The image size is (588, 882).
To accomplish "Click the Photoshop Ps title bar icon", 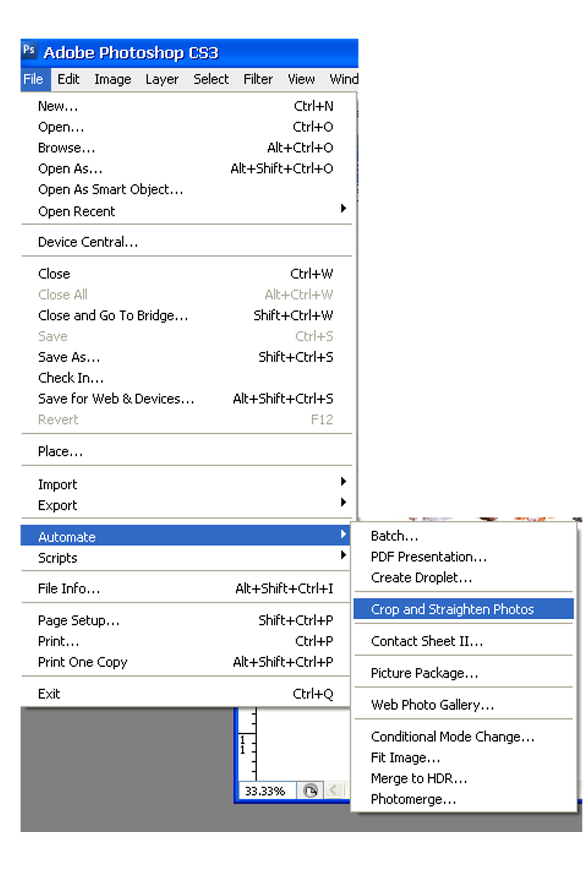I will click(x=29, y=50).
